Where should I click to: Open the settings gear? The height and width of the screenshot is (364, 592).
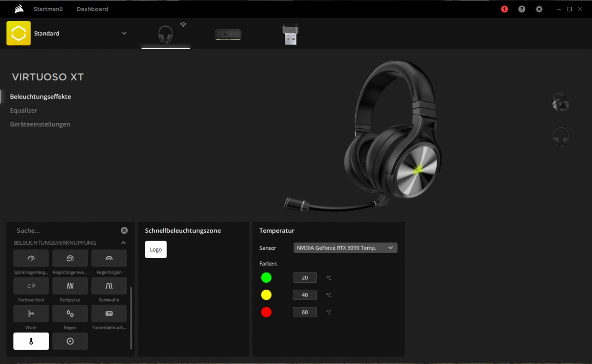[539, 9]
